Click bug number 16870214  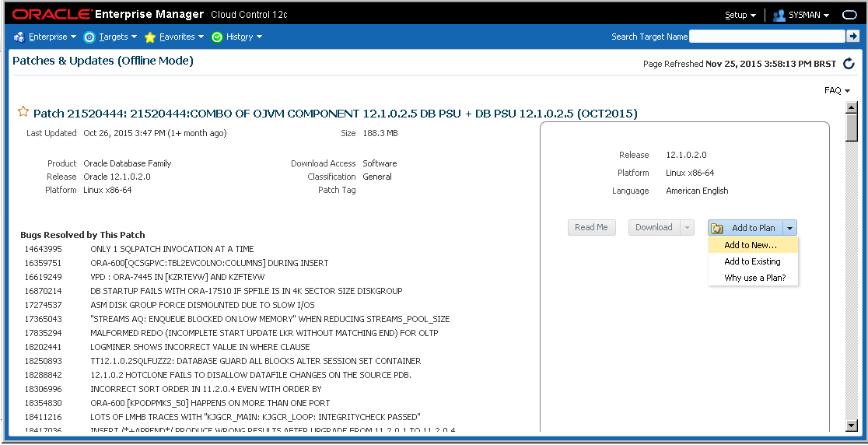tap(43, 291)
